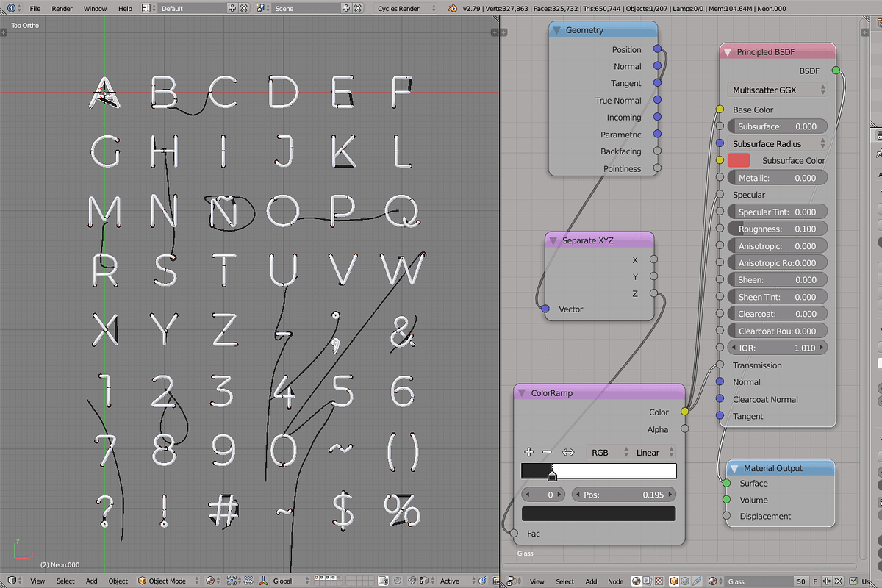The image size is (882, 588).
Task: Delete the Default screen layout
Action: tap(244, 8)
